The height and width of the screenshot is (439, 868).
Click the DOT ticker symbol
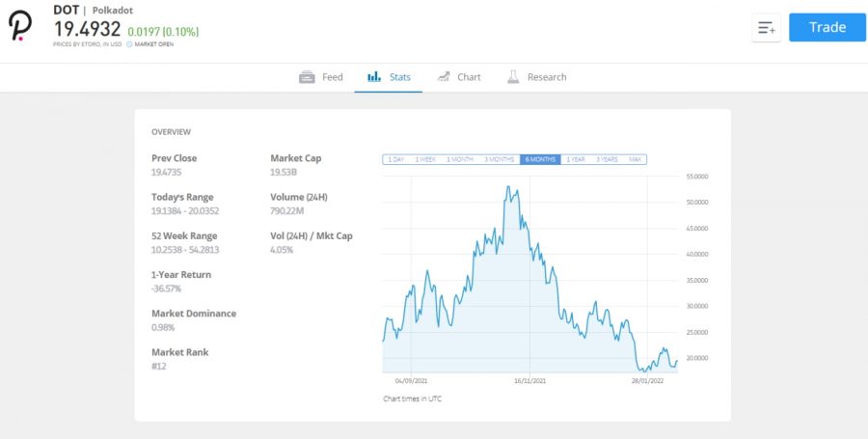click(x=66, y=10)
